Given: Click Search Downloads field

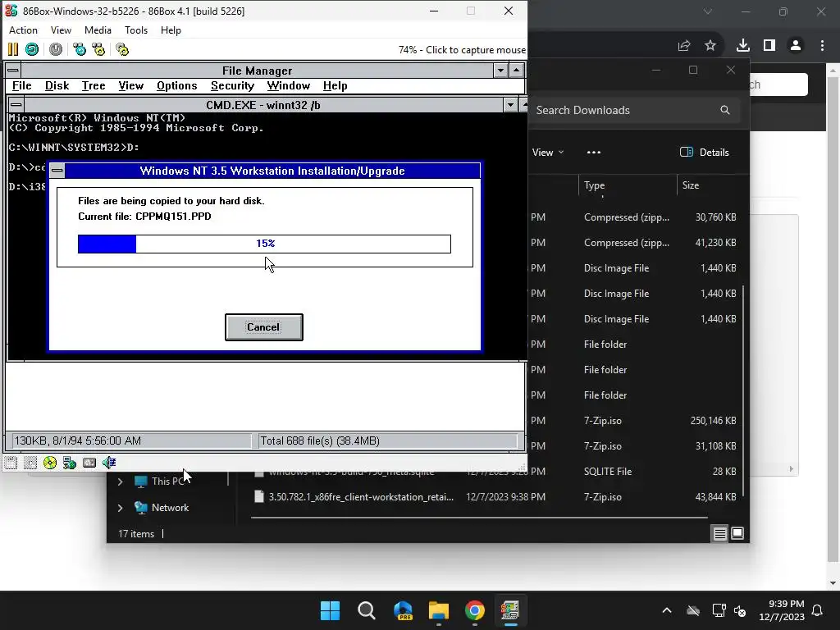Looking at the screenshot, I should pyautogui.click(x=634, y=111).
